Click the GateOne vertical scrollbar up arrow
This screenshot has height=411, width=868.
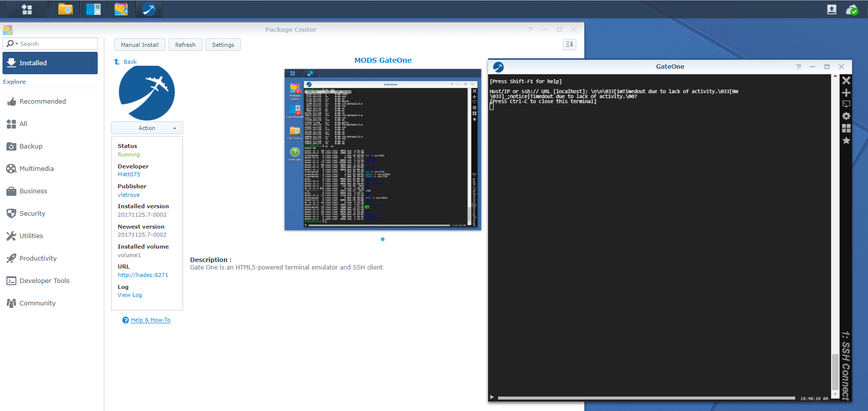[x=835, y=77]
